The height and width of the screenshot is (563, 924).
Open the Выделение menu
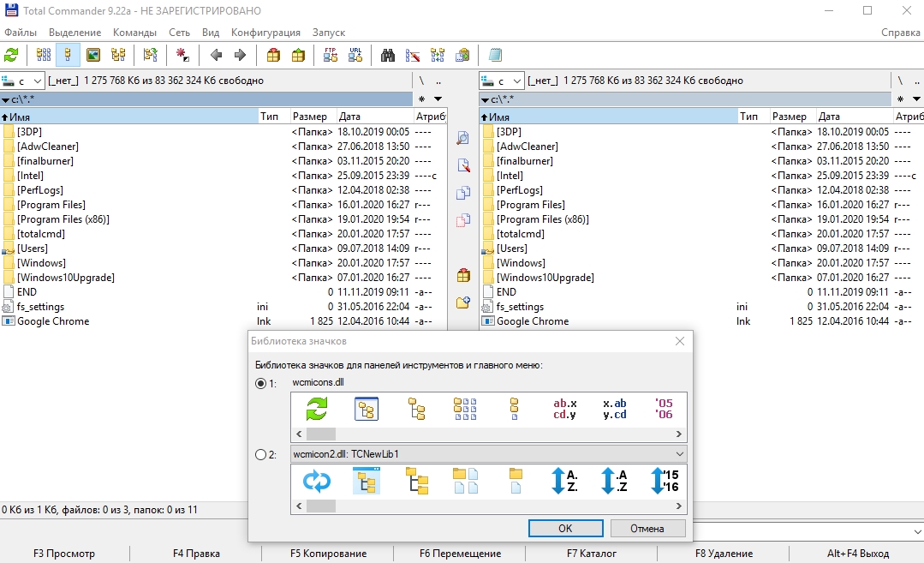pos(75,33)
